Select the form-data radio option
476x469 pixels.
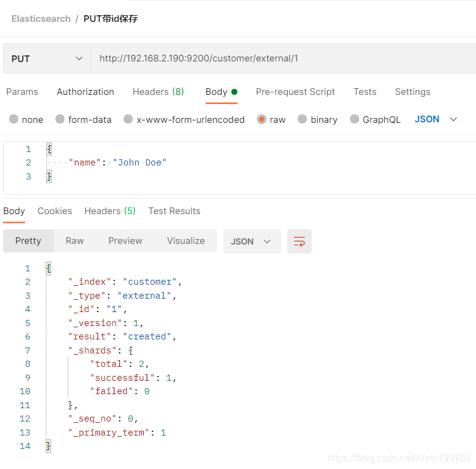click(60, 119)
